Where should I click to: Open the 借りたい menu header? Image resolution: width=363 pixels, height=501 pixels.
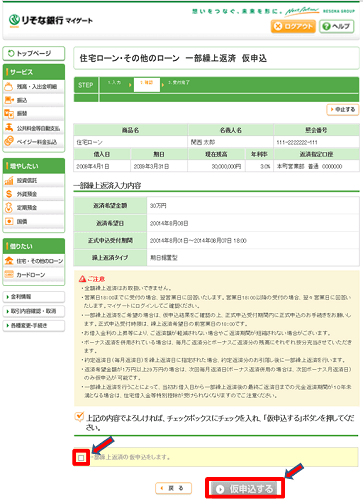click(x=33, y=246)
